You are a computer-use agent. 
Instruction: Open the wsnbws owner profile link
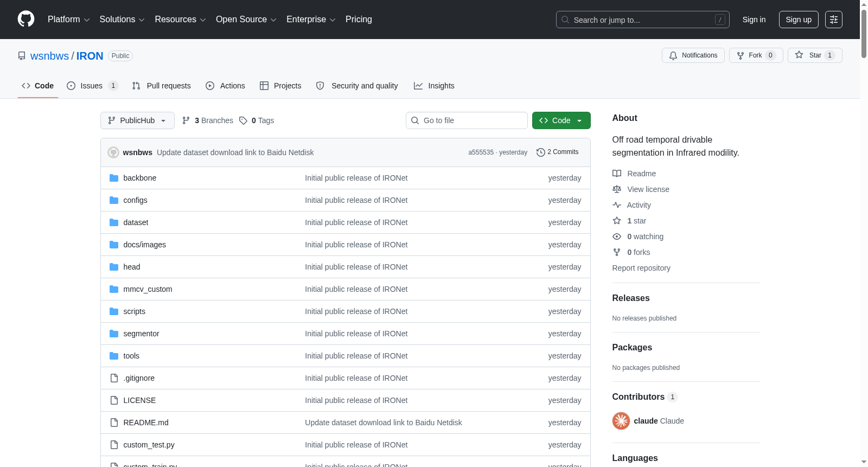(49, 56)
